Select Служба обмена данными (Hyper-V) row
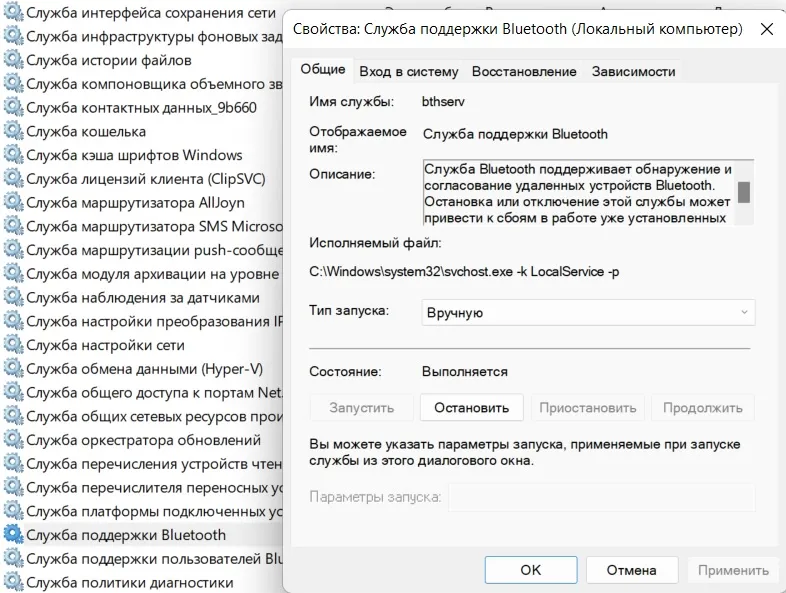This screenshot has height=593, width=786. click(x=142, y=368)
